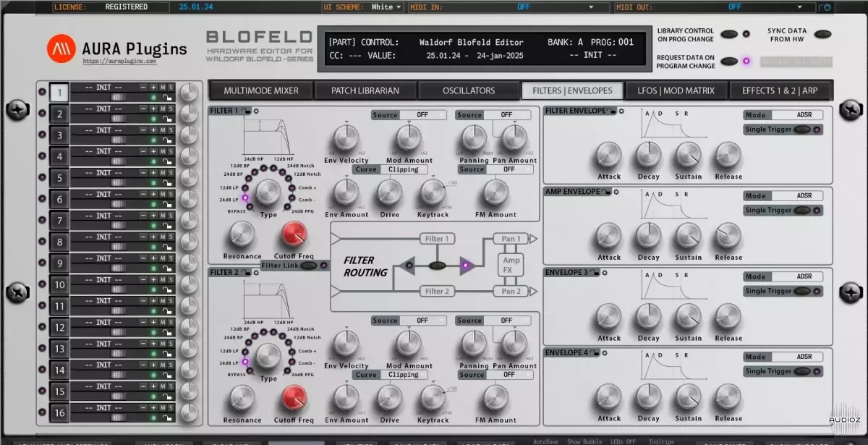
Task: Switch to OSCILLATORS tab
Action: [x=469, y=90]
